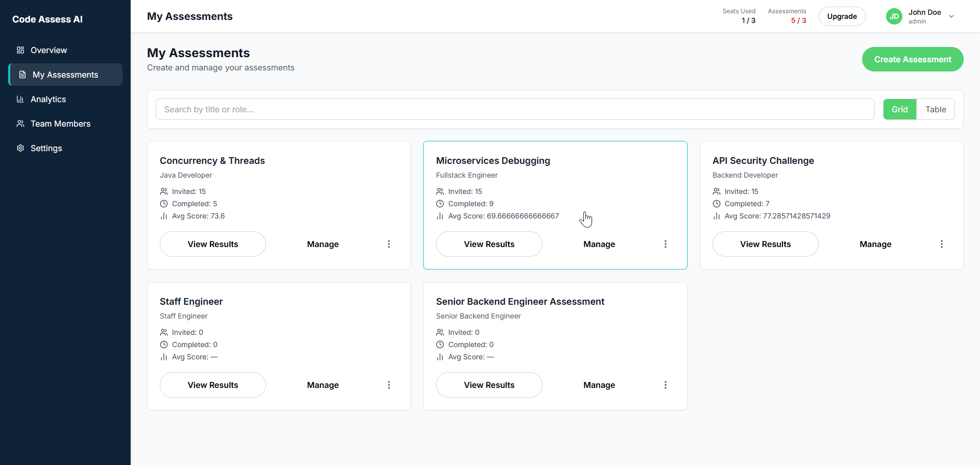Click the invited users icon on Concurrency & Threads card
The image size is (980, 465).
coord(163,191)
